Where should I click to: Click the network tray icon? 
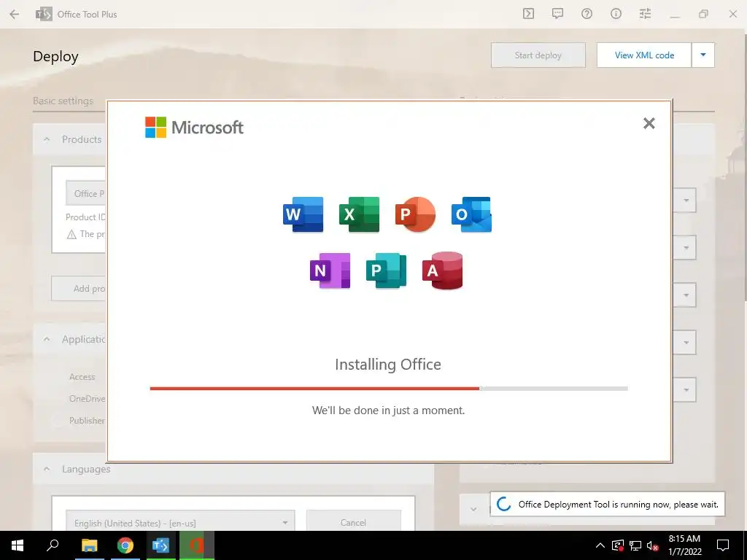[x=635, y=545]
